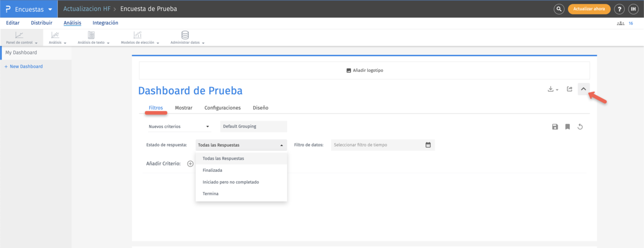Click the save filter icon
The image size is (644, 248).
[x=555, y=127]
